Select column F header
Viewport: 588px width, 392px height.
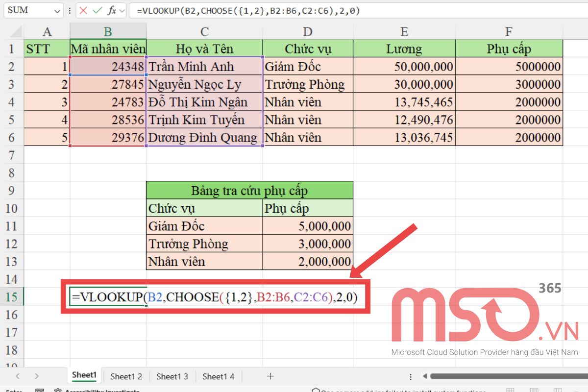click(x=509, y=32)
